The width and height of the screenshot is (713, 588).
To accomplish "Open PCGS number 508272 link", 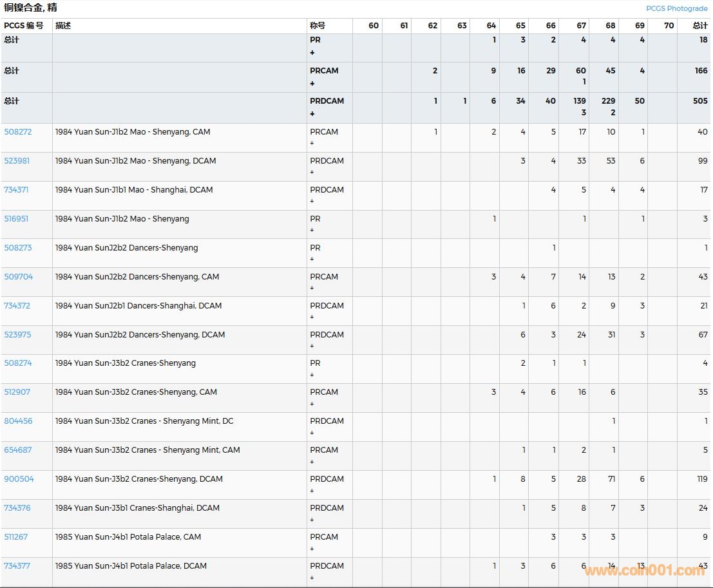I will click(x=18, y=132).
